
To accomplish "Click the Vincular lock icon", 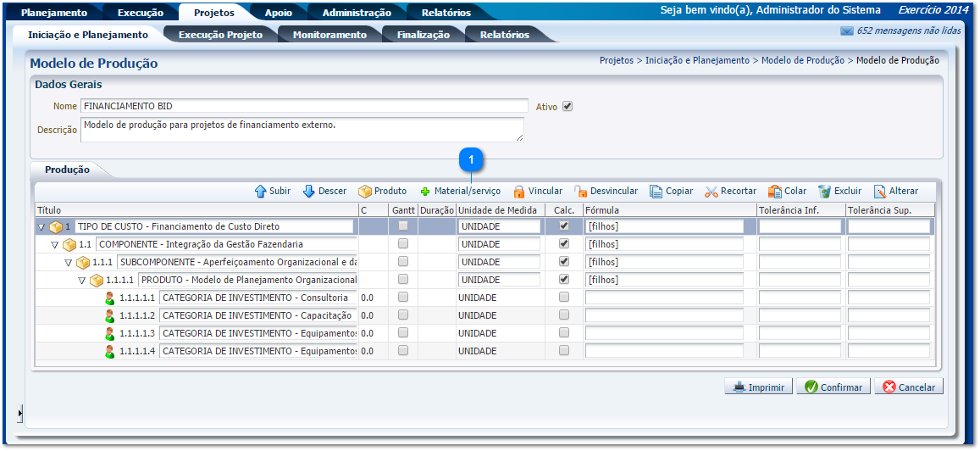I will coord(519,192).
